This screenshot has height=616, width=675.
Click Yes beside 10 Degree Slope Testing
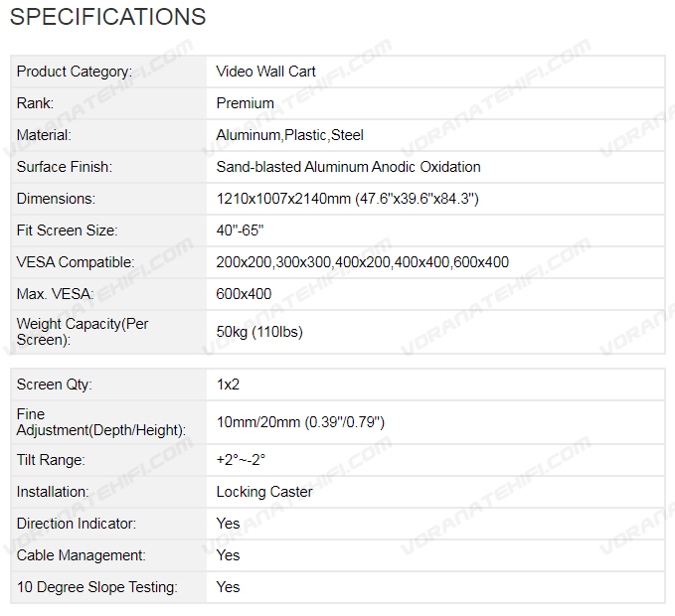[x=228, y=587]
